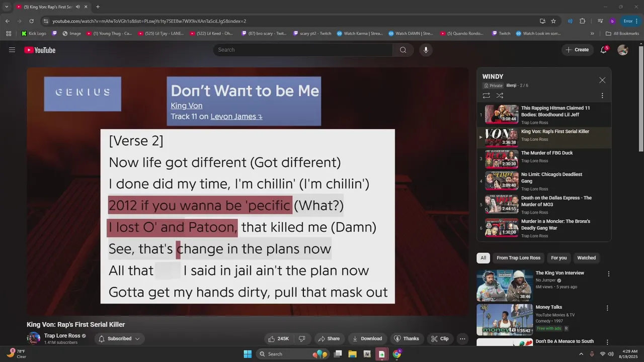Download the current video
Viewport: 644px width, 362px height.
(x=367, y=338)
